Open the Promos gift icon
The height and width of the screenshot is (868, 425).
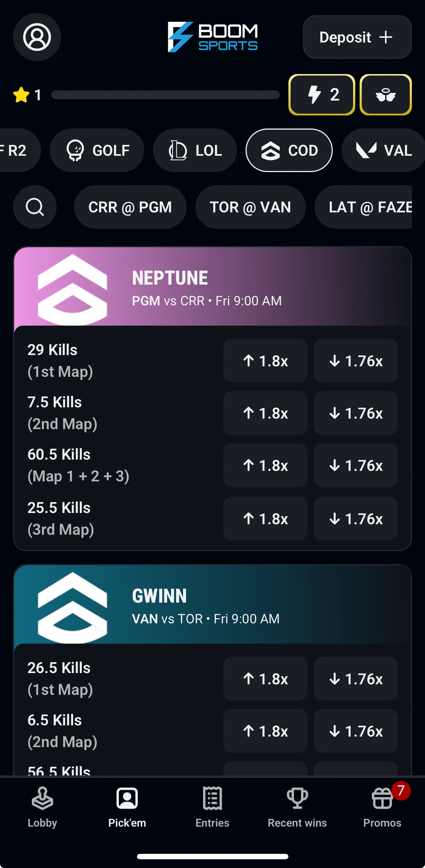pos(382,807)
